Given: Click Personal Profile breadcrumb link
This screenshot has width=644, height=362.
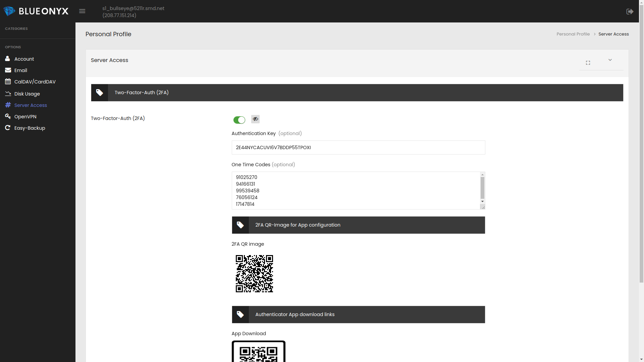Looking at the screenshot, I should [573, 34].
